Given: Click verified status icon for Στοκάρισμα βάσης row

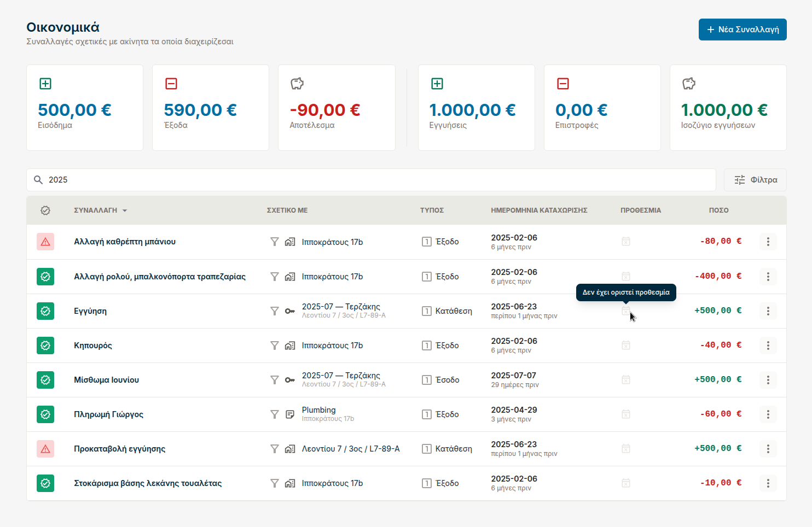Looking at the screenshot, I should pos(45,483).
